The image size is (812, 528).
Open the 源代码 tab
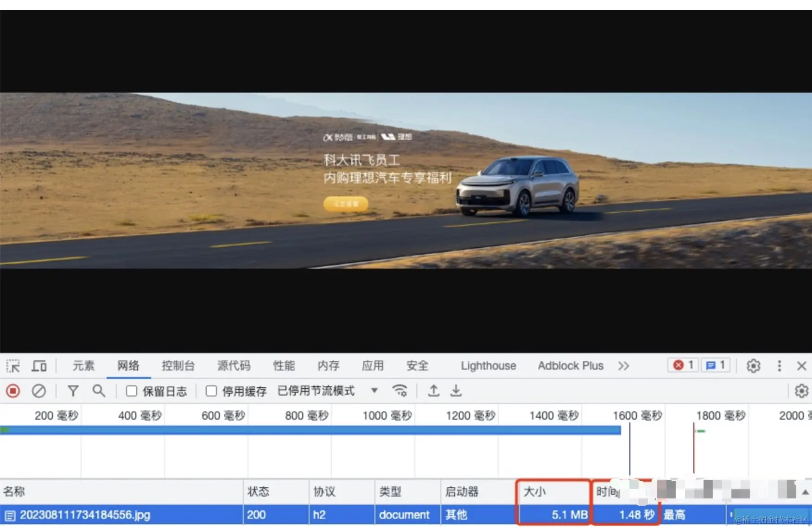tap(234, 366)
